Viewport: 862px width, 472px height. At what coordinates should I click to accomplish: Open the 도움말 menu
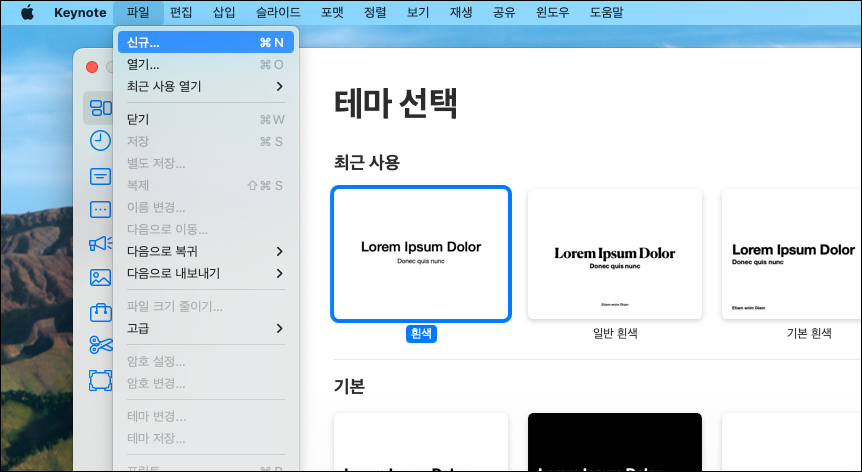[x=606, y=12]
